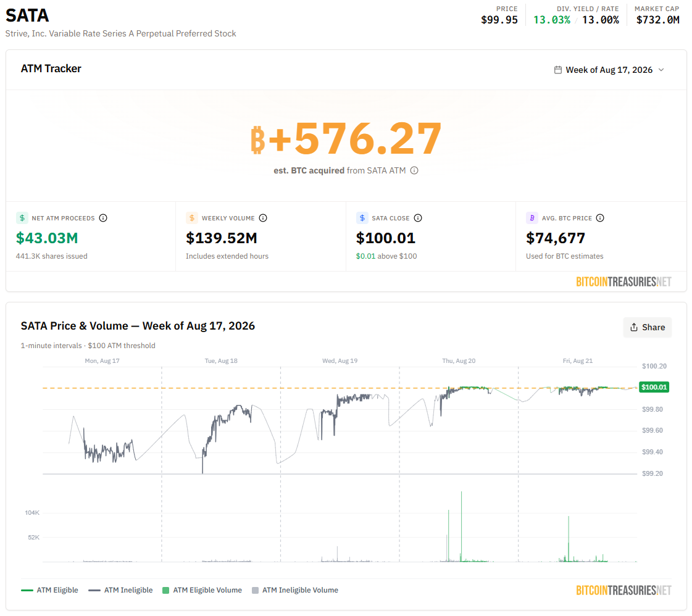This screenshot has height=616, width=692.
Task: Click the SATA ticker heading
Action: click(x=27, y=15)
